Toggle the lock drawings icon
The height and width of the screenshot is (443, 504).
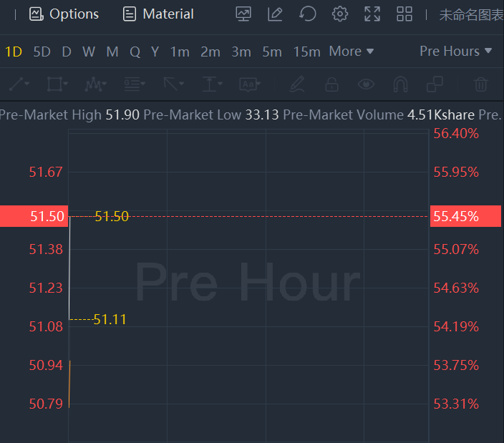point(331,84)
